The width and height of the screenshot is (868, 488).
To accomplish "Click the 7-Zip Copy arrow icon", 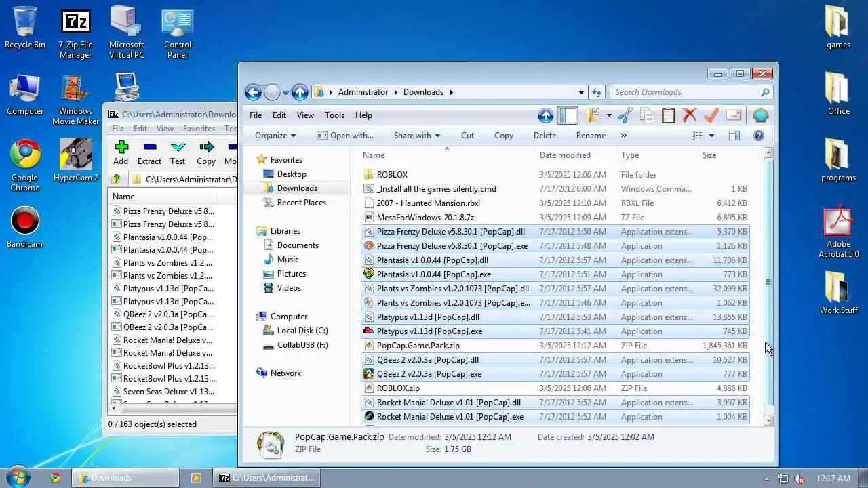I will [206, 147].
